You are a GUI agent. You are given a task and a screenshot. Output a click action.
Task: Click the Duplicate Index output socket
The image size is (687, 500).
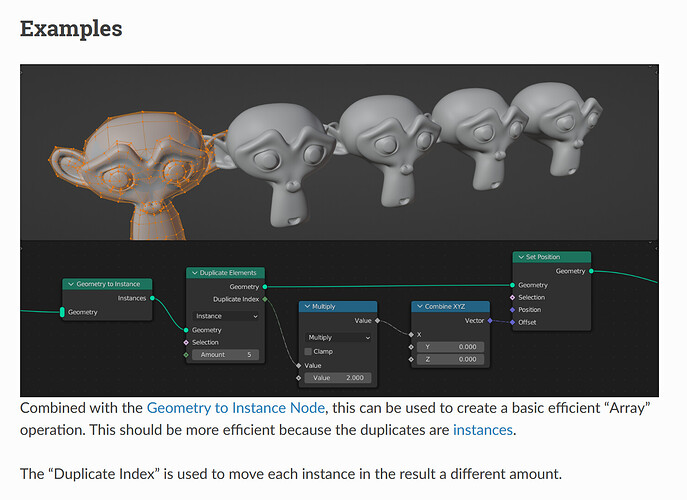[265, 299]
